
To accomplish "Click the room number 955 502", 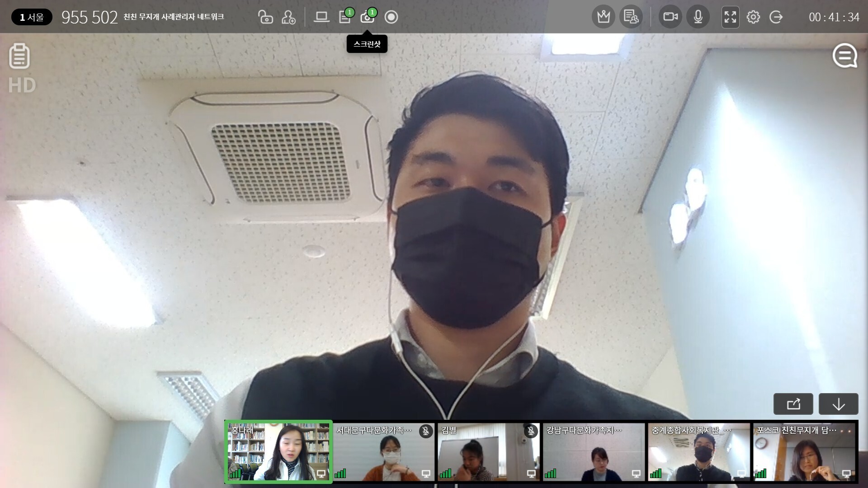I will 90,17.
